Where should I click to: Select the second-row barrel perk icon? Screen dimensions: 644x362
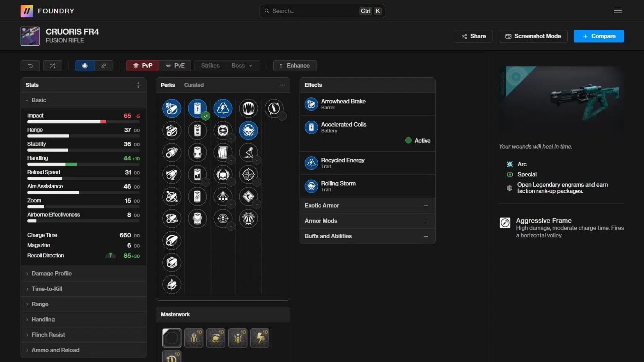pyautogui.click(x=172, y=130)
